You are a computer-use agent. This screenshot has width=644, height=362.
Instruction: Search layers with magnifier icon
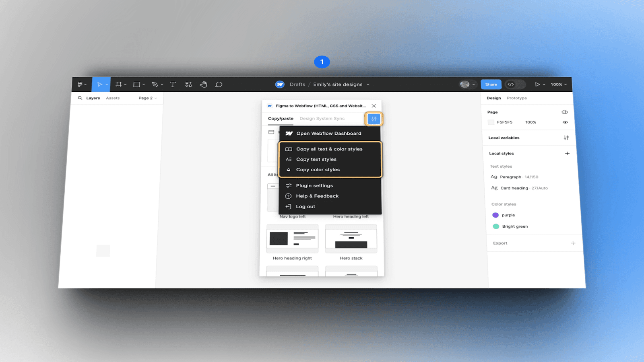click(80, 98)
